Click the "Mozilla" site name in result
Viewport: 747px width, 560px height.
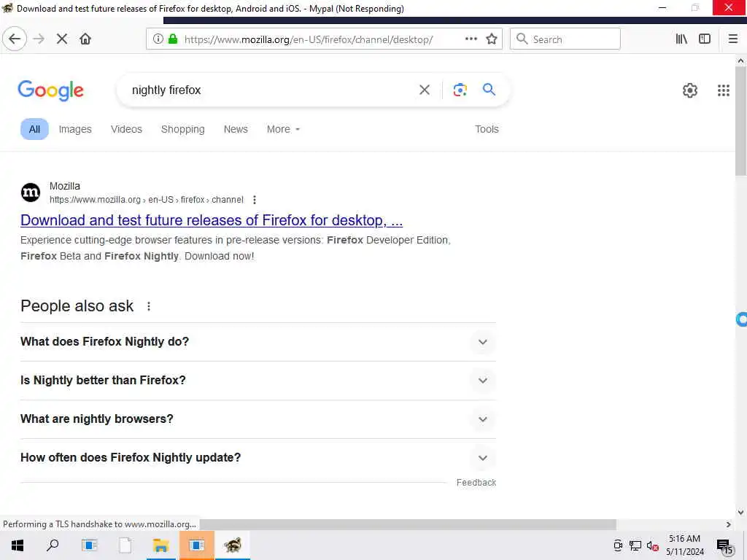point(65,186)
